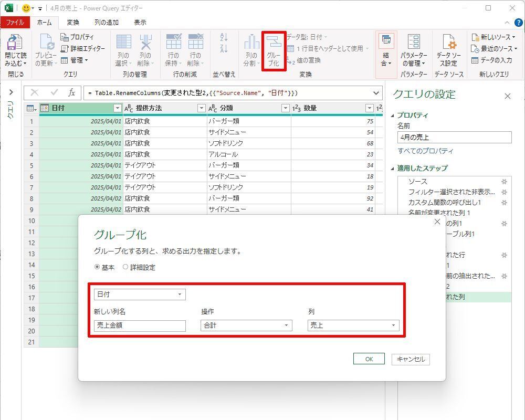Image resolution: width=525 pixels, height=420 pixels.
Task: Click the キャンセル button
Action: pyautogui.click(x=411, y=359)
